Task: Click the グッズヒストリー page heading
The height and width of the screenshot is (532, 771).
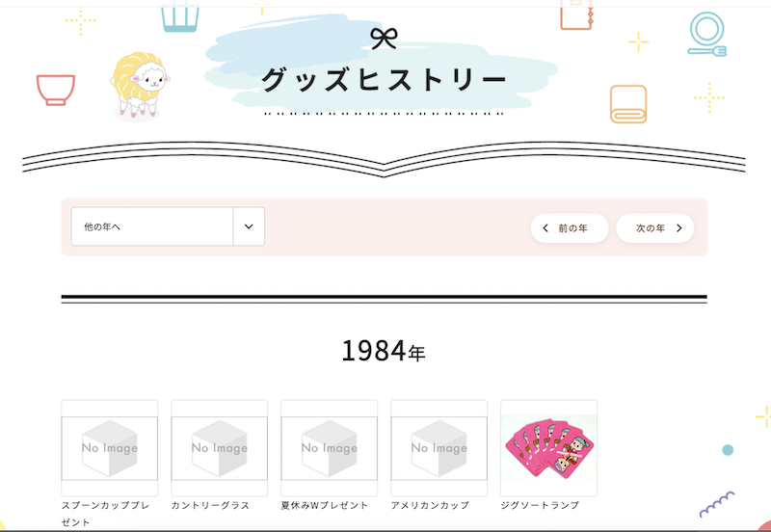Action: (384, 81)
